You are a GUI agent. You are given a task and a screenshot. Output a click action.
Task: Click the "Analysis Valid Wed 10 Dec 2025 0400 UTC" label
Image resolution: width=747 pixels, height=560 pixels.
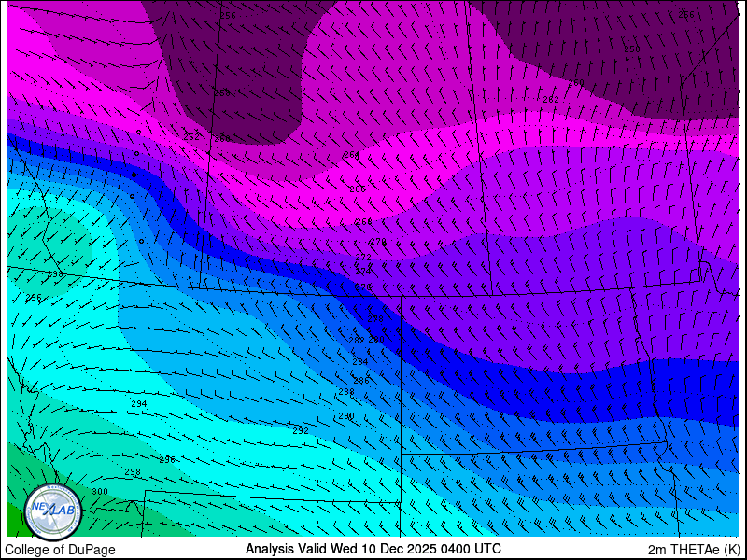[x=373, y=549]
